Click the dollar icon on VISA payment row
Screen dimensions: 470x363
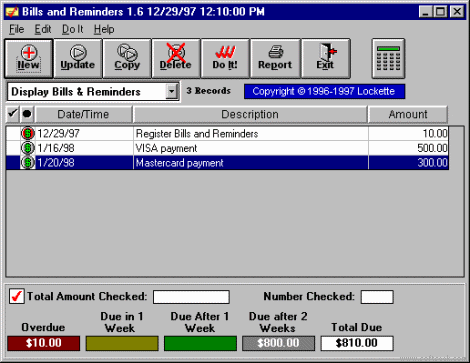pyautogui.click(x=28, y=148)
